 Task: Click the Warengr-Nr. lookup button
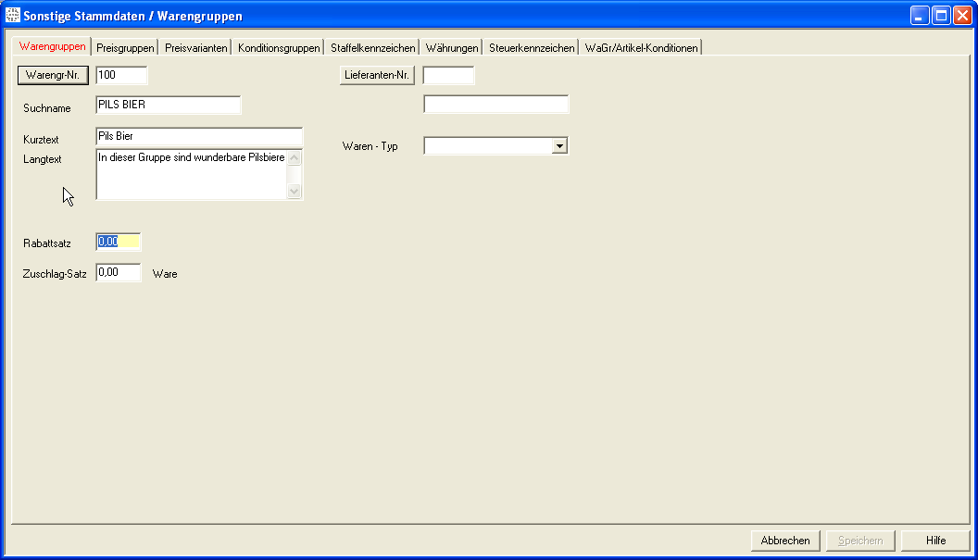[x=53, y=75]
